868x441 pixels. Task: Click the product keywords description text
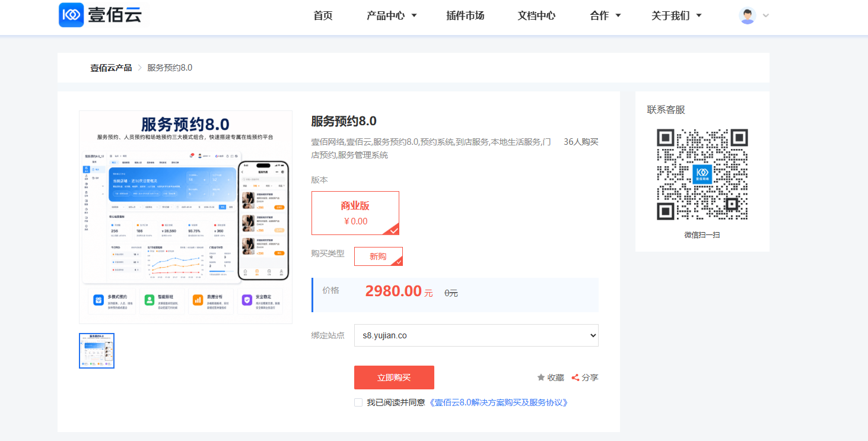point(431,148)
